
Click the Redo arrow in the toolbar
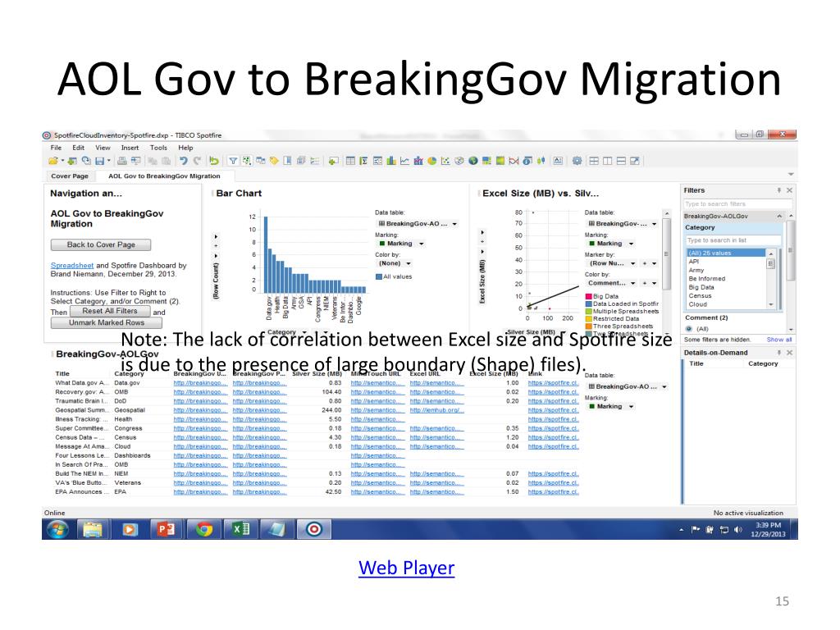tap(198, 161)
